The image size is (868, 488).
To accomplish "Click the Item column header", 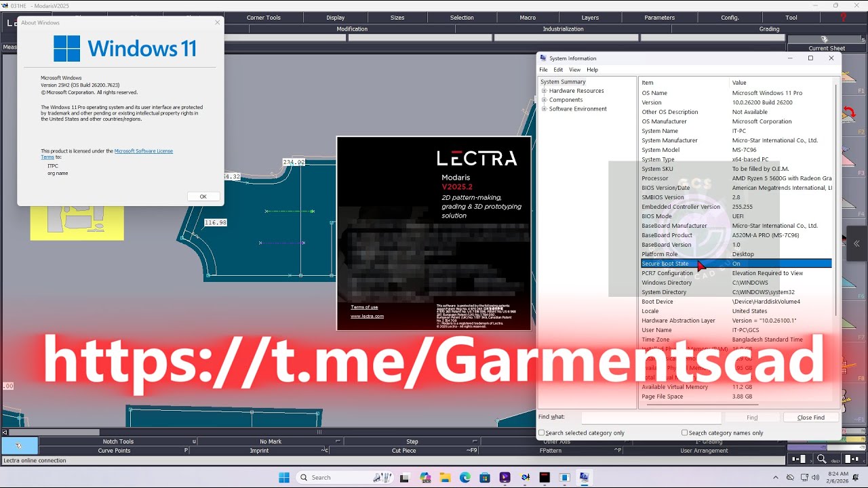I will [x=684, y=83].
